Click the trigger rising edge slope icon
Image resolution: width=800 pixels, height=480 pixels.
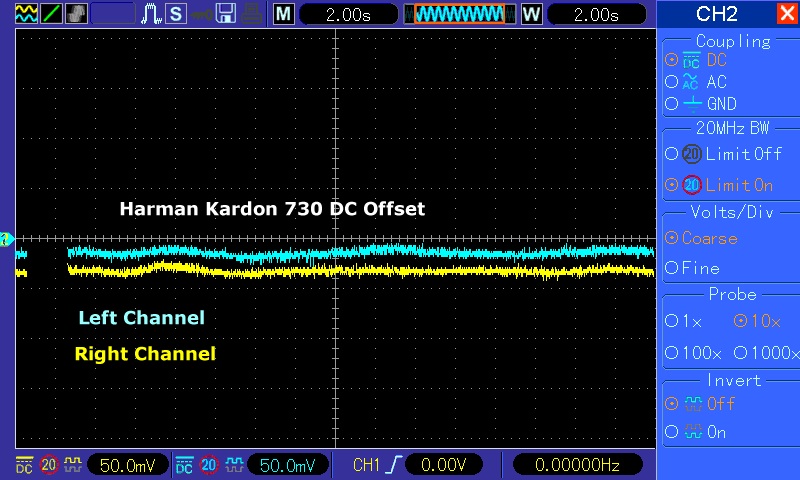click(x=393, y=465)
